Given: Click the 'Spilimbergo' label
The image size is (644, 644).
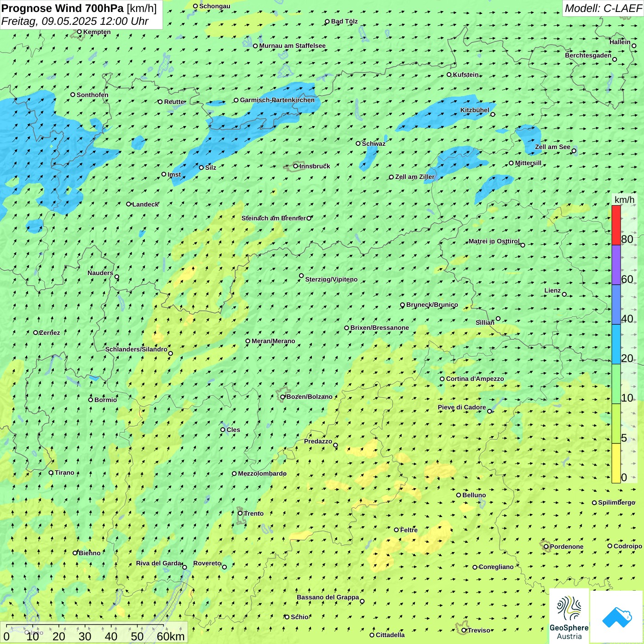Looking at the screenshot, I should click(616, 502).
